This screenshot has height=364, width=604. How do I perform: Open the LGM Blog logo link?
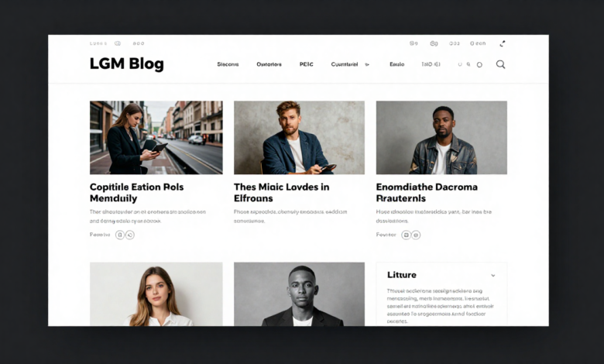coord(127,64)
